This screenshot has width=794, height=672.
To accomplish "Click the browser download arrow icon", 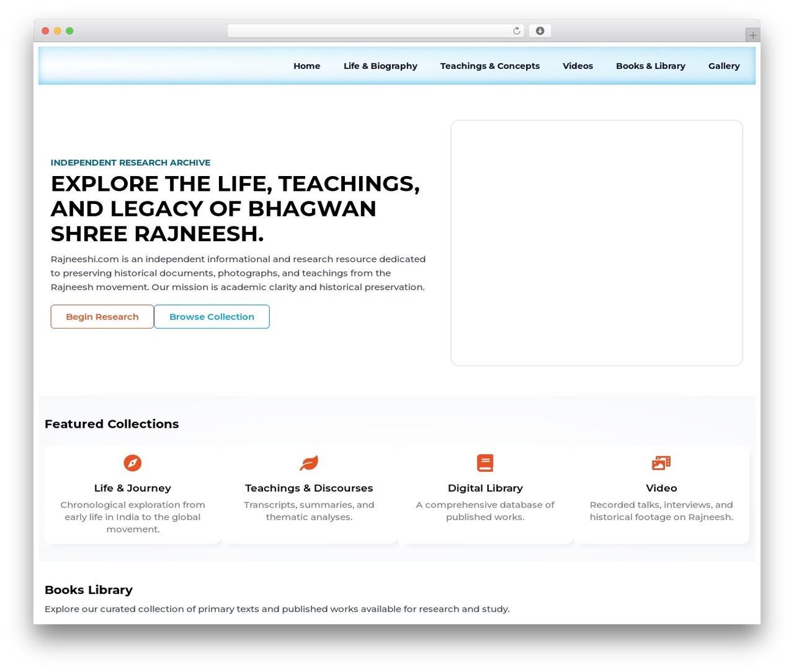I will [x=540, y=31].
